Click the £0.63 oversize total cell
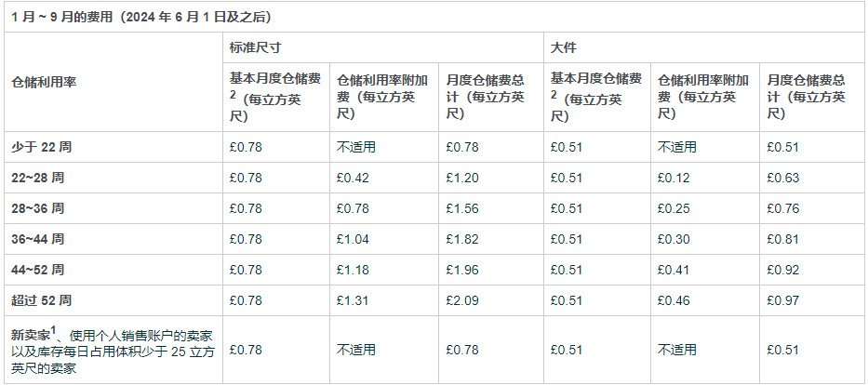The height and width of the screenshot is (385, 868). 781,177
